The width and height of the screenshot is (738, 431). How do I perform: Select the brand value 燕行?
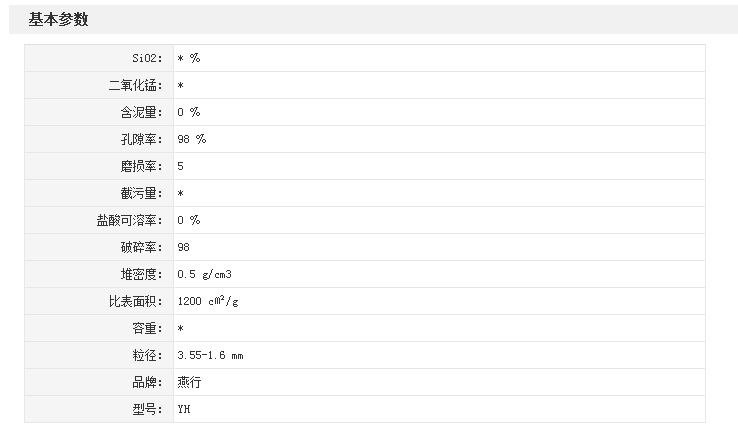pos(189,382)
